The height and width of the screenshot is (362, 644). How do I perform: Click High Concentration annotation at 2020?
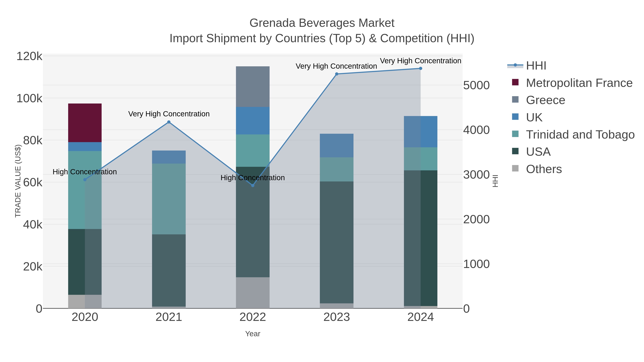[85, 172]
